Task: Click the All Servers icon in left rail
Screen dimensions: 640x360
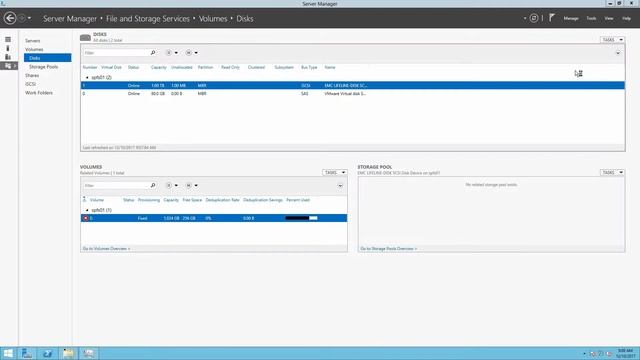Action: tap(8, 57)
